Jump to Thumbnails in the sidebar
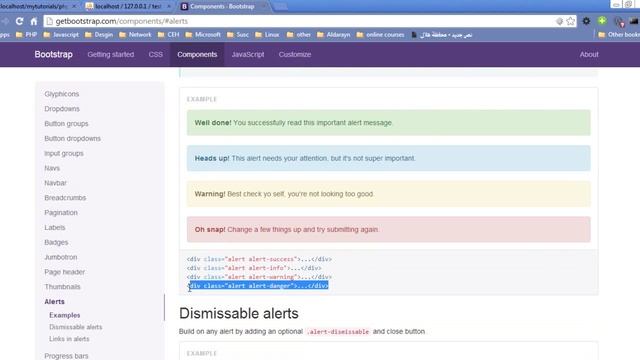 tap(62, 287)
